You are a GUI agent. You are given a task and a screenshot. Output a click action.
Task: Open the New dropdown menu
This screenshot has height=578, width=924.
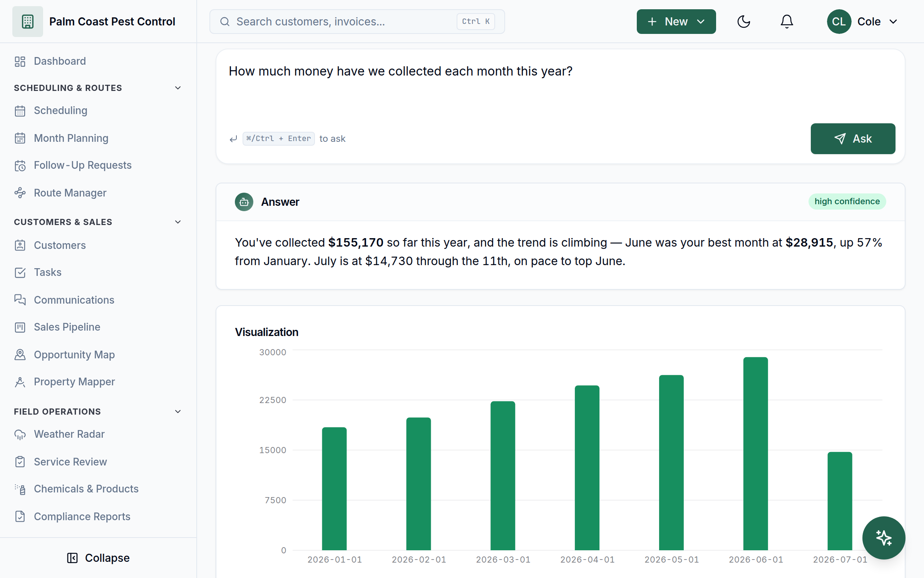pos(676,22)
